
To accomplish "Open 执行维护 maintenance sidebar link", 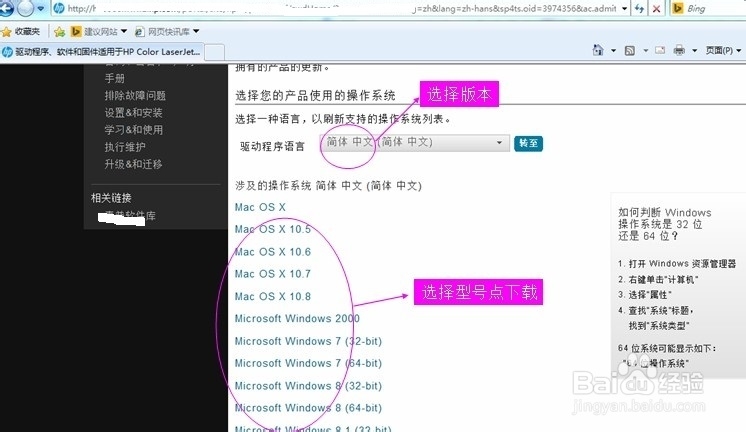I will point(125,147).
